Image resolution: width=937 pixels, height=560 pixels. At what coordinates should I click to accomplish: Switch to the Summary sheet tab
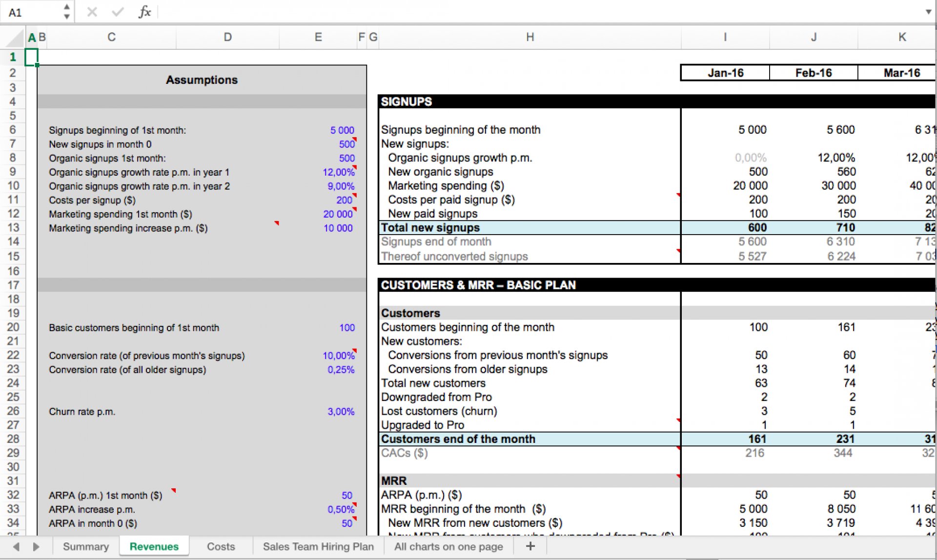[x=86, y=546]
